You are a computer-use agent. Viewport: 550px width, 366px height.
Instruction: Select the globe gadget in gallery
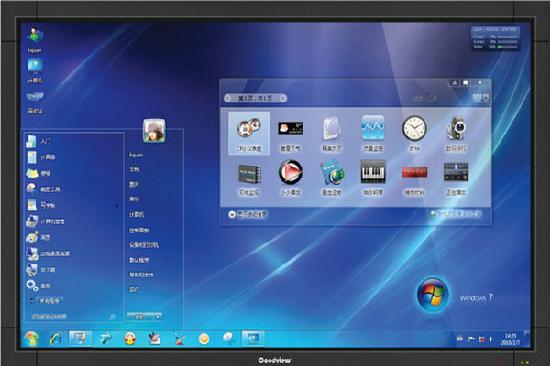pos(332,177)
